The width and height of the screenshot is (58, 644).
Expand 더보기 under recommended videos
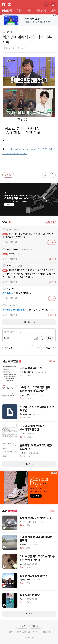coord(29,613)
